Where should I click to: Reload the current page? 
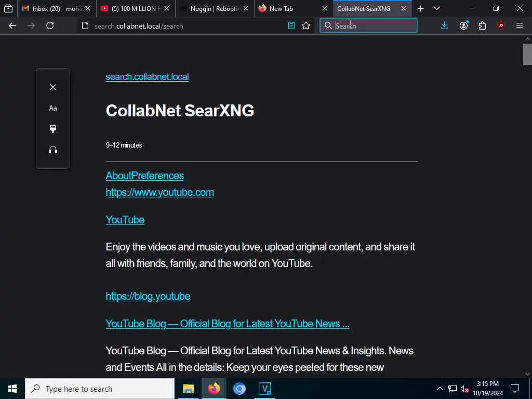tap(50, 25)
